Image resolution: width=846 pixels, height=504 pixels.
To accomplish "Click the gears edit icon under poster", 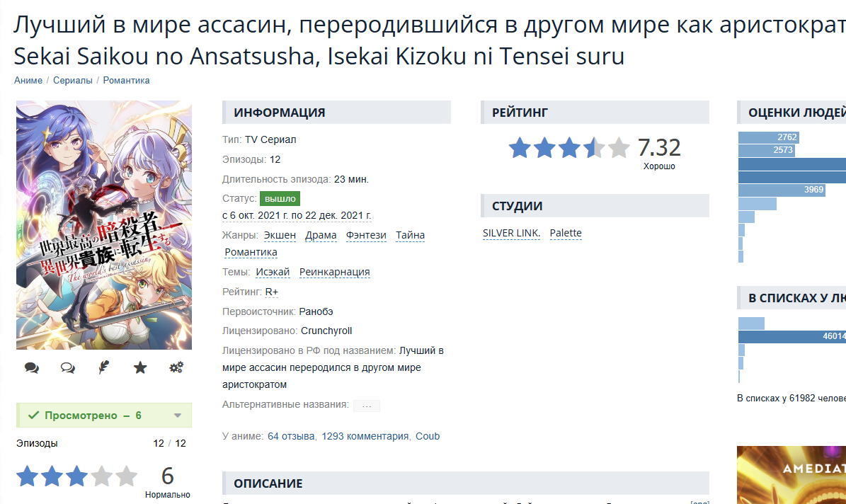I will [176, 367].
